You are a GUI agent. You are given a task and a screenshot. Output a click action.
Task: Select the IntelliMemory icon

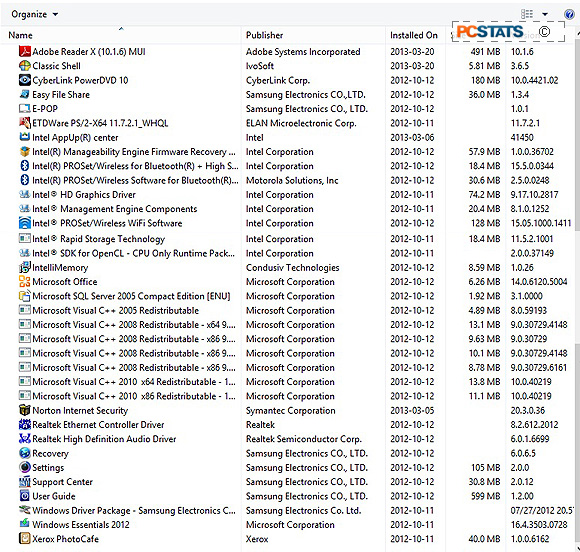tap(24, 267)
